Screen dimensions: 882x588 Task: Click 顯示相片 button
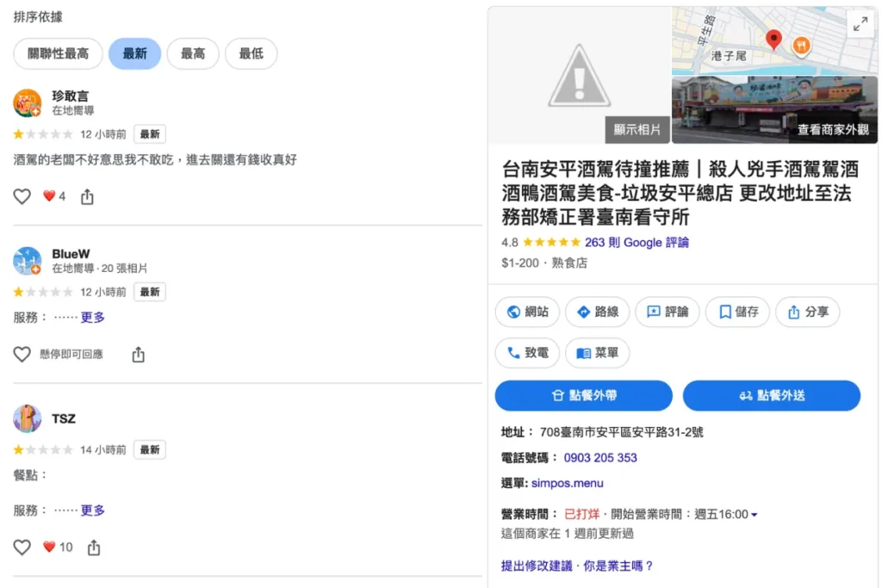pos(637,130)
